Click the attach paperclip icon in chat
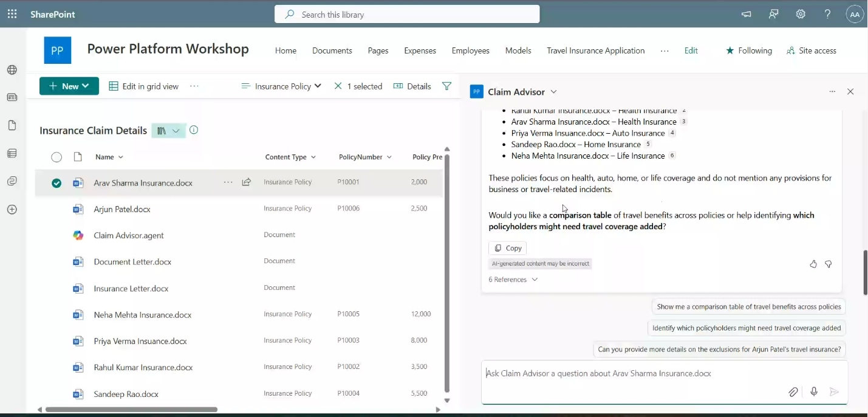This screenshot has width=868, height=417. coord(793,392)
